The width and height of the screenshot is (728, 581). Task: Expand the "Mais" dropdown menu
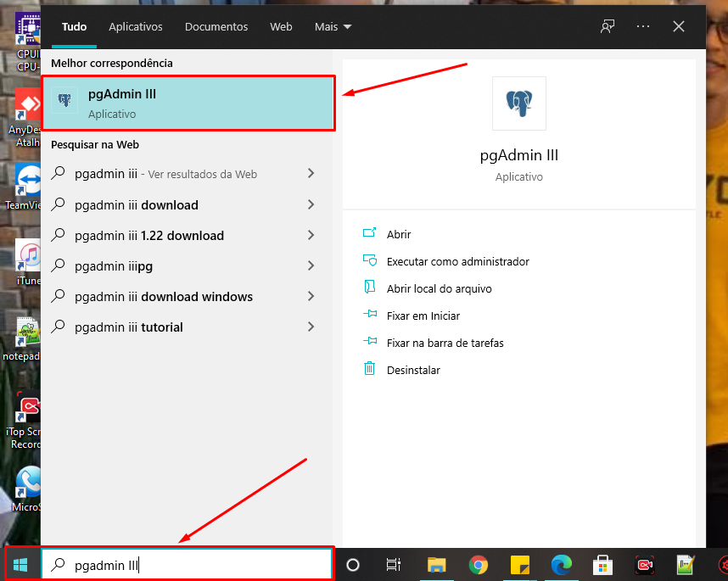point(333,26)
